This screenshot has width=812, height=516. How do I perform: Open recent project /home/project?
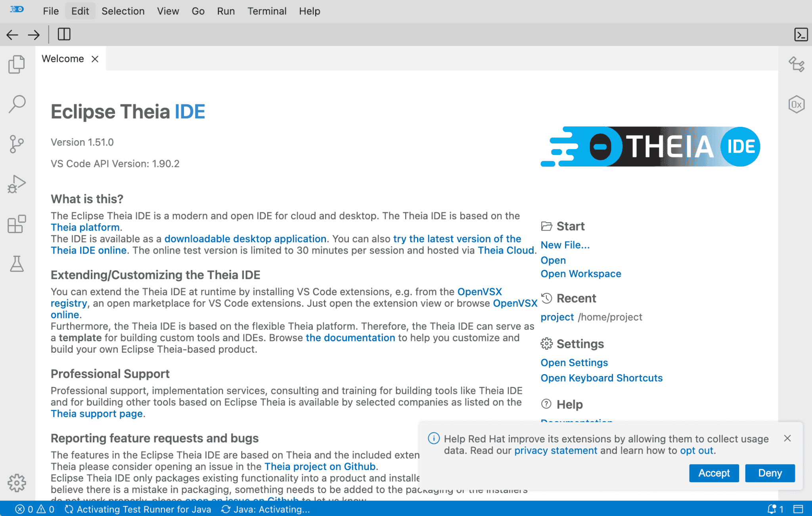[x=557, y=317]
